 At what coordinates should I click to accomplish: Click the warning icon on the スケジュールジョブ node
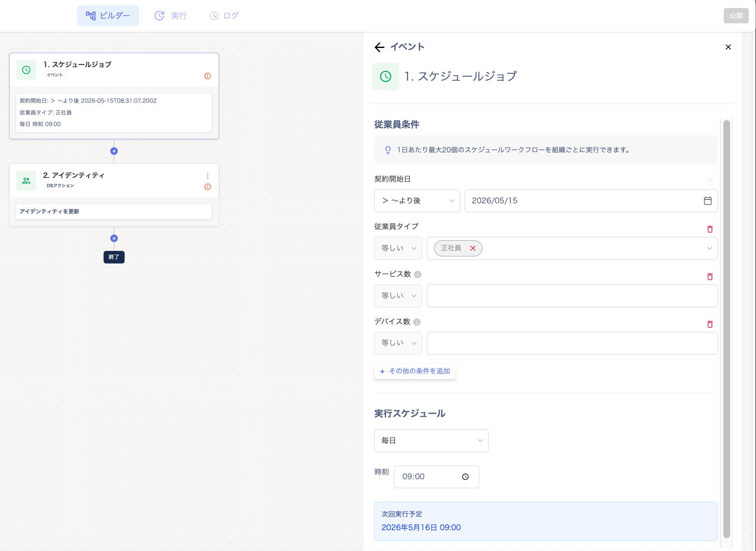click(x=208, y=76)
